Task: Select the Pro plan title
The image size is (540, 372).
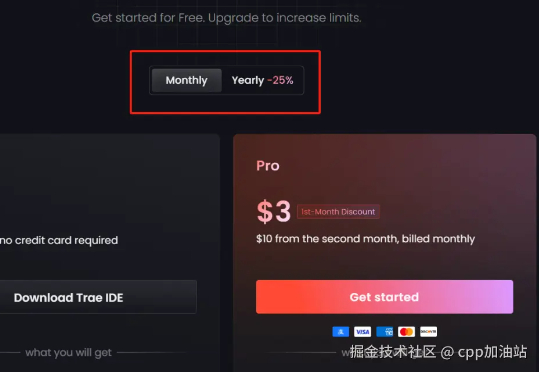Action: 268,166
